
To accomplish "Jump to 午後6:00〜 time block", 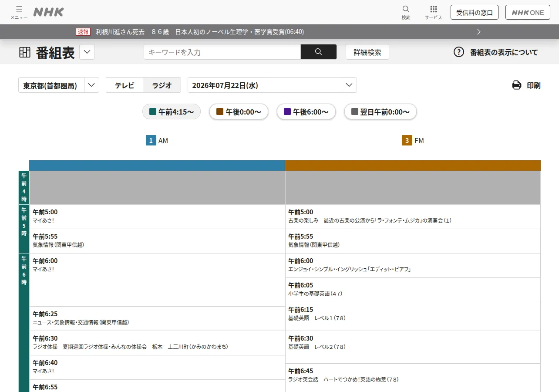I will (x=306, y=112).
